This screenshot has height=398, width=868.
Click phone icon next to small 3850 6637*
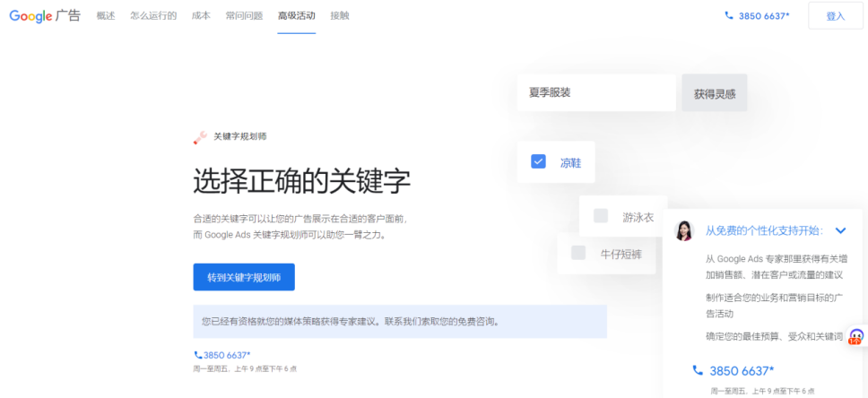point(197,355)
